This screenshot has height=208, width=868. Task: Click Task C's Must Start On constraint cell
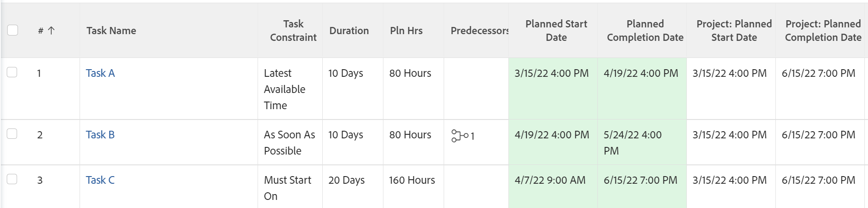288,188
